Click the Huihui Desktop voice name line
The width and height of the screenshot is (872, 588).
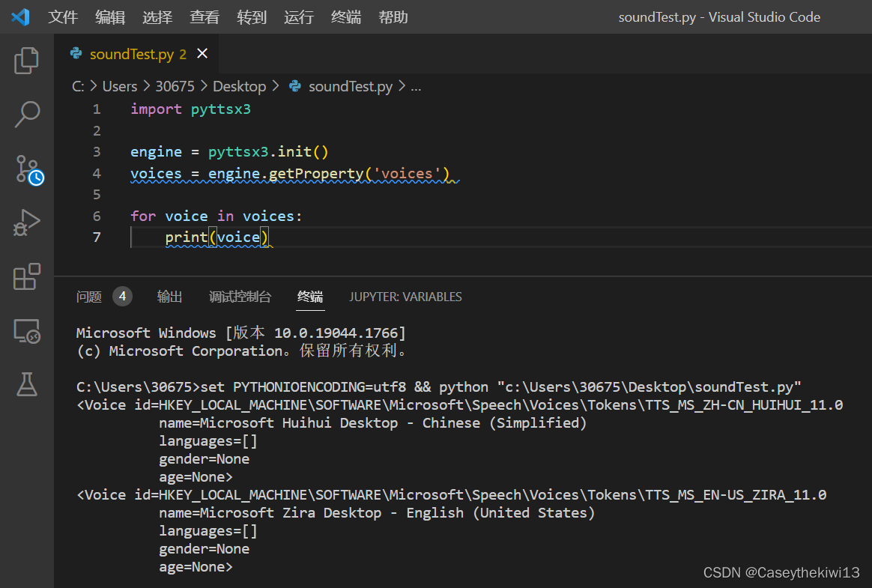point(373,422)
